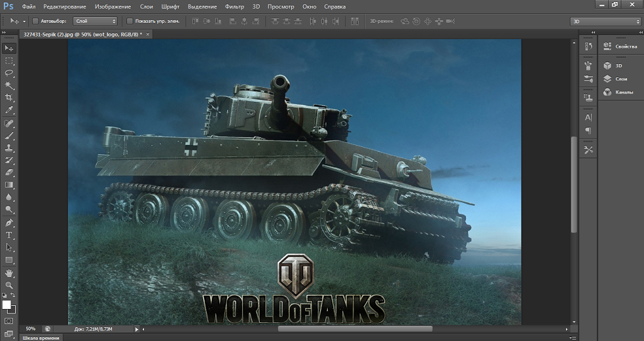644x341 pixels.
Task: Open the Слой auto-select dropdown
Action: (96, 21)
